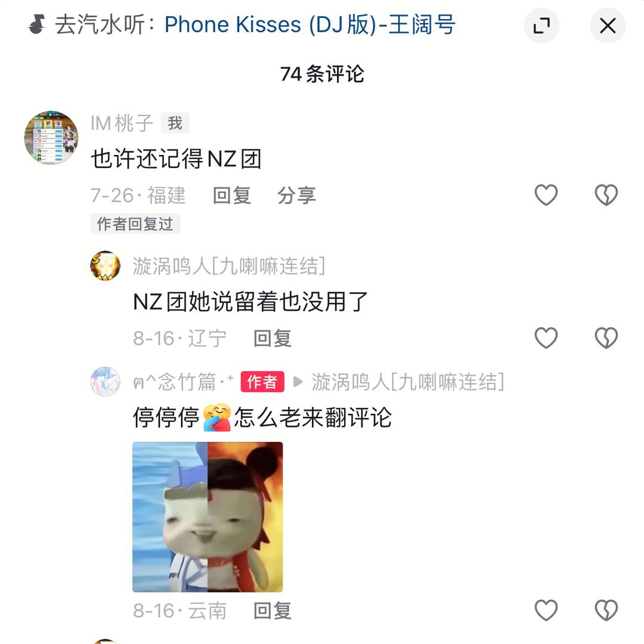Reply to the 8-16 云南 comment
This screenshot has width=644, height=644.
pyautogui.click(x=273, y=611)
